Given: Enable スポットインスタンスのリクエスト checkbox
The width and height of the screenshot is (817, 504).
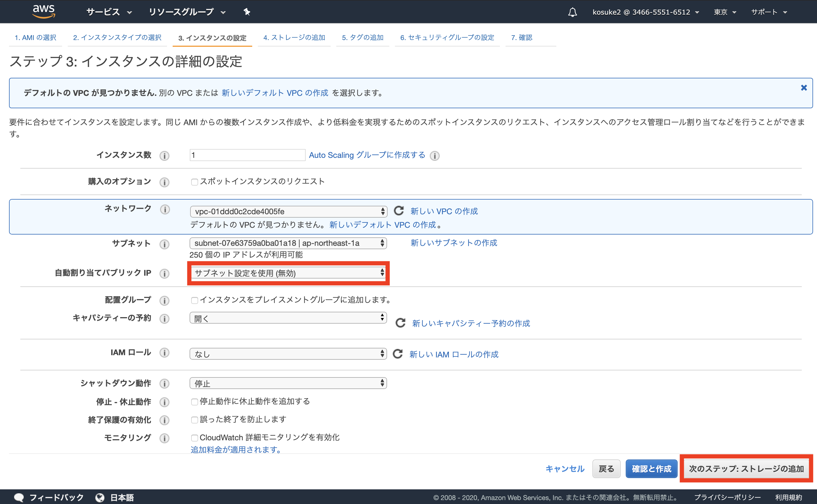Looking at the screenshot, I should pyautogui.click(x=194, y=182).
